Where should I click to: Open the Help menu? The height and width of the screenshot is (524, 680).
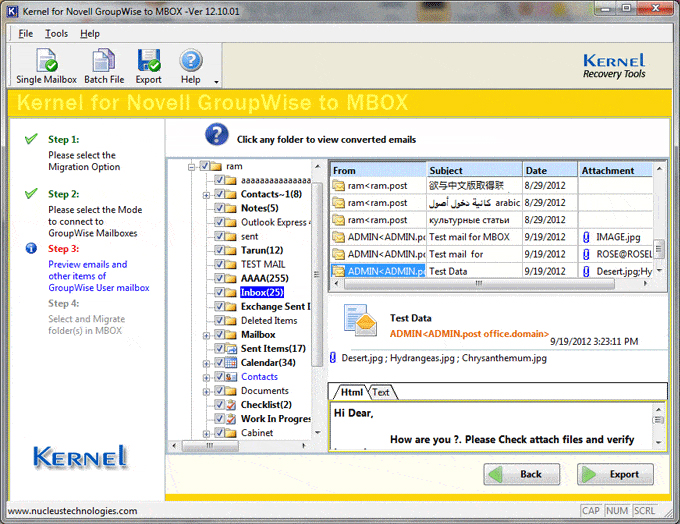(x=90, y=33)
